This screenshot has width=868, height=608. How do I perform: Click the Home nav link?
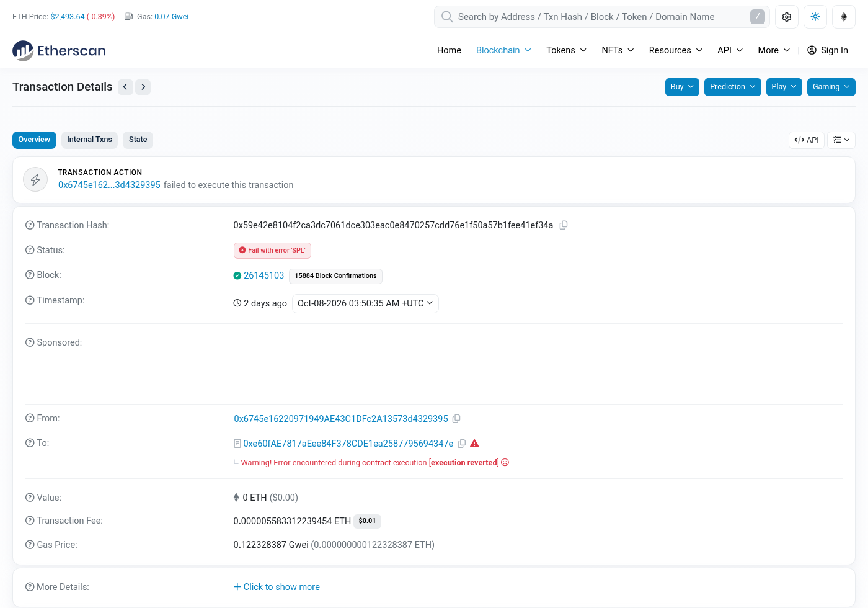click(x=449, y=50)
